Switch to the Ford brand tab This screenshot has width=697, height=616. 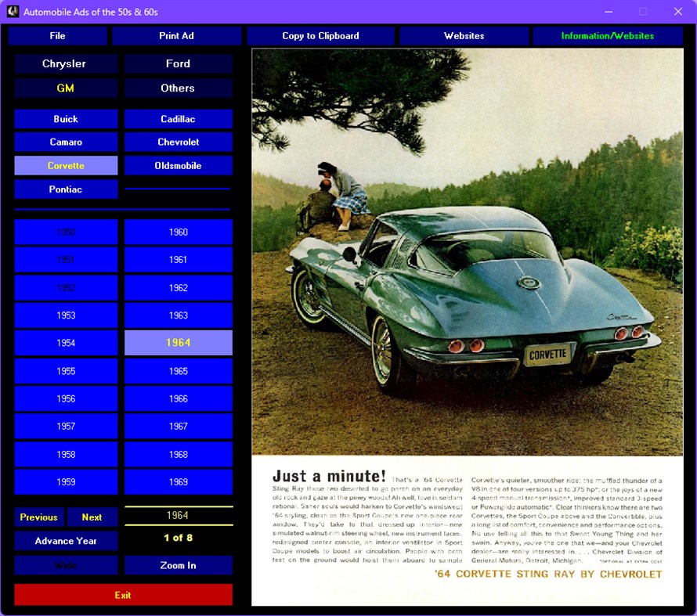pos(178,63)
